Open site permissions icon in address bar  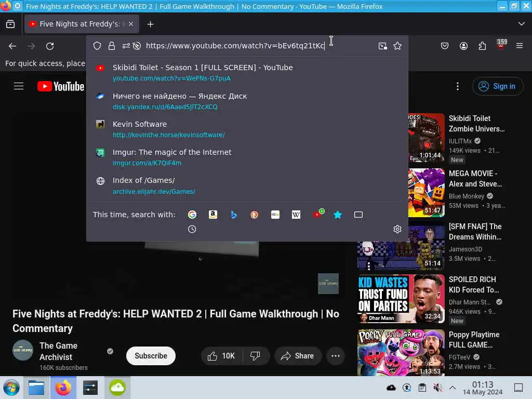point(126,46)
